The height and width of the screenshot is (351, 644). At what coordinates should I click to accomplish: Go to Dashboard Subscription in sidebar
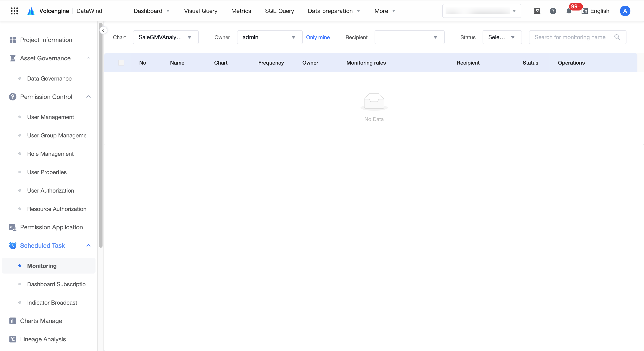click(x=56, y=284)
